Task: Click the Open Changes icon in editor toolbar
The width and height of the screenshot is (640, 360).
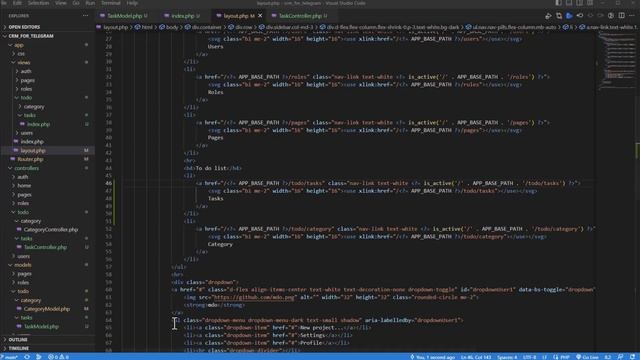Action: (559, 16)
